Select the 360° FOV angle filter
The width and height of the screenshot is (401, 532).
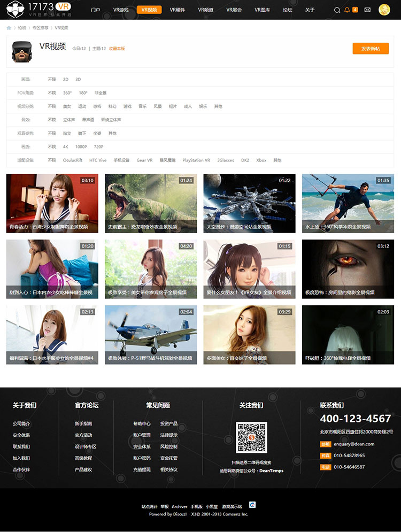click(x=67, y=92)
